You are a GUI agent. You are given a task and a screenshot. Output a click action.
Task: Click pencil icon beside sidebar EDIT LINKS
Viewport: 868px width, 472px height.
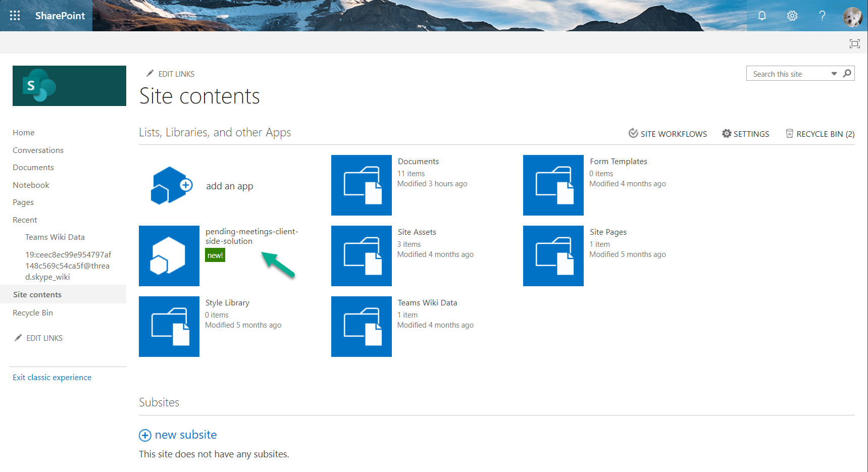coord(18,338)
